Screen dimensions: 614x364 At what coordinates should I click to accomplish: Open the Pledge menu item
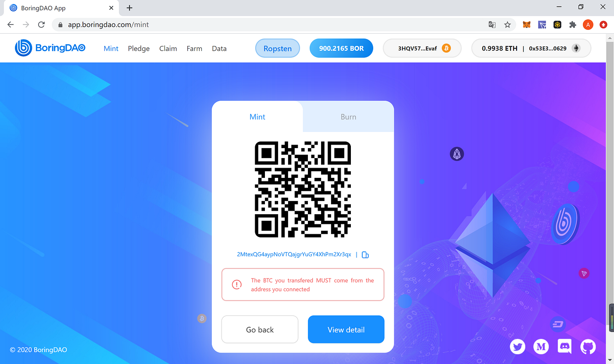tap(139, 49)
